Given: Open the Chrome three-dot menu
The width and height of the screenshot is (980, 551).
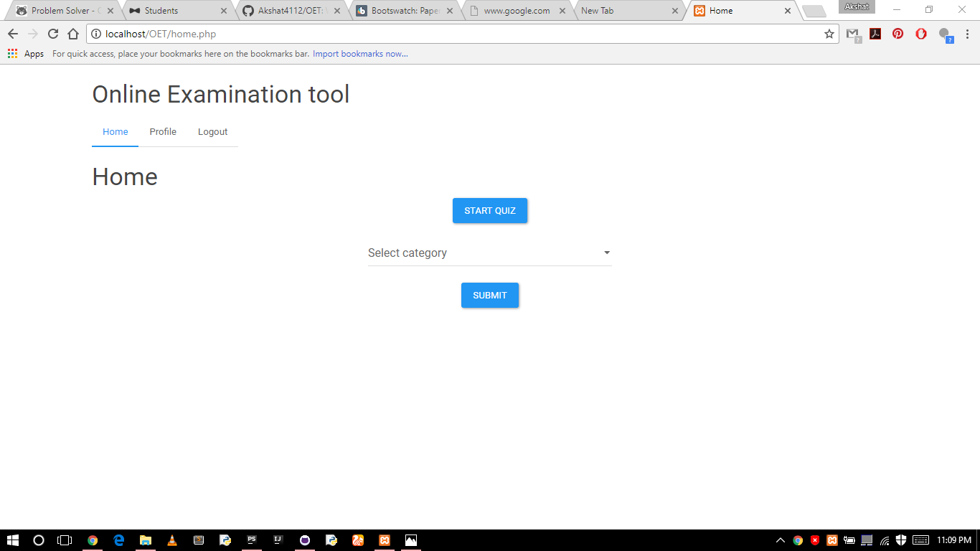Looking at the screenshot, I should (x=967, y=34).
